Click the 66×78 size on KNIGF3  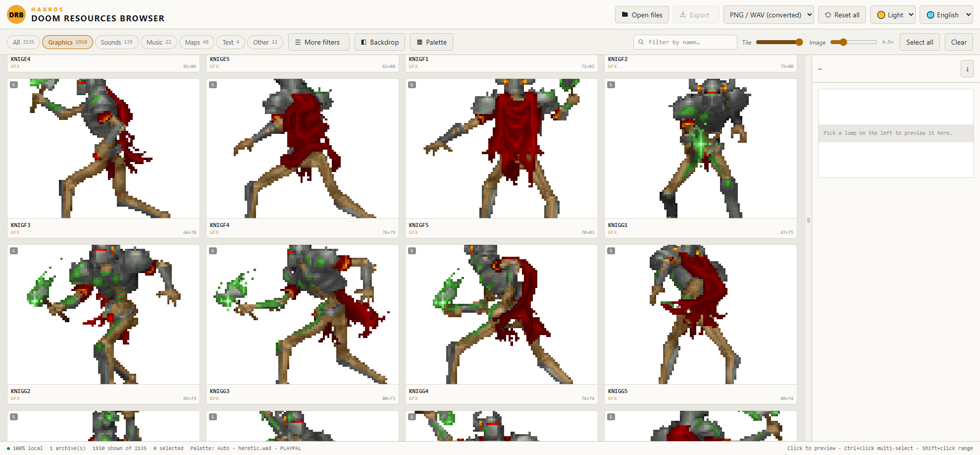(x=190, y=232)
